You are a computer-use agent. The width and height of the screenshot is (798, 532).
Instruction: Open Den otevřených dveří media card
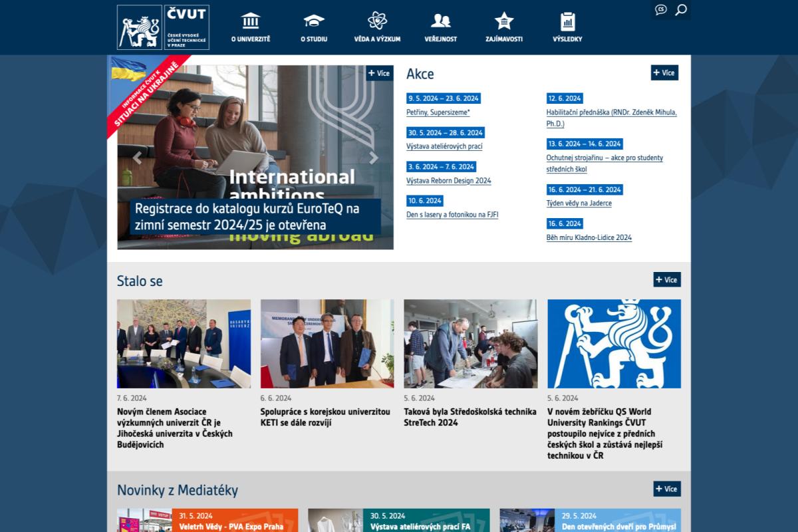(x=591, y=520)
